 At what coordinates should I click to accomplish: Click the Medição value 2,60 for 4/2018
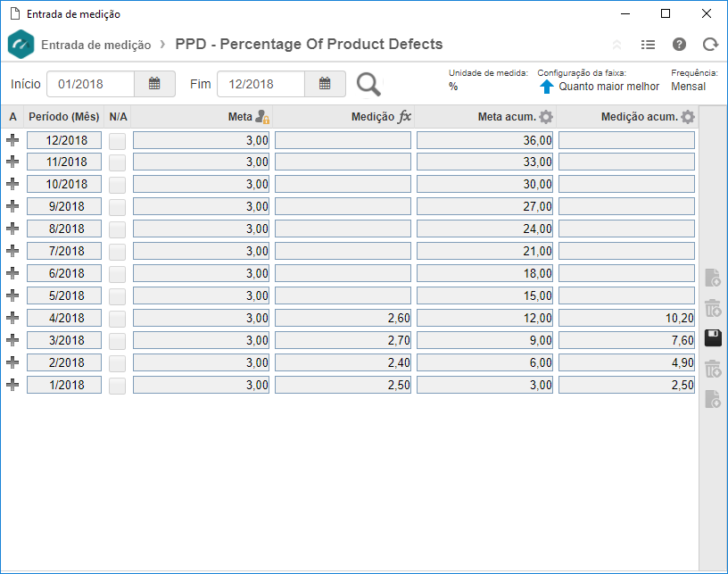[343, 318]
